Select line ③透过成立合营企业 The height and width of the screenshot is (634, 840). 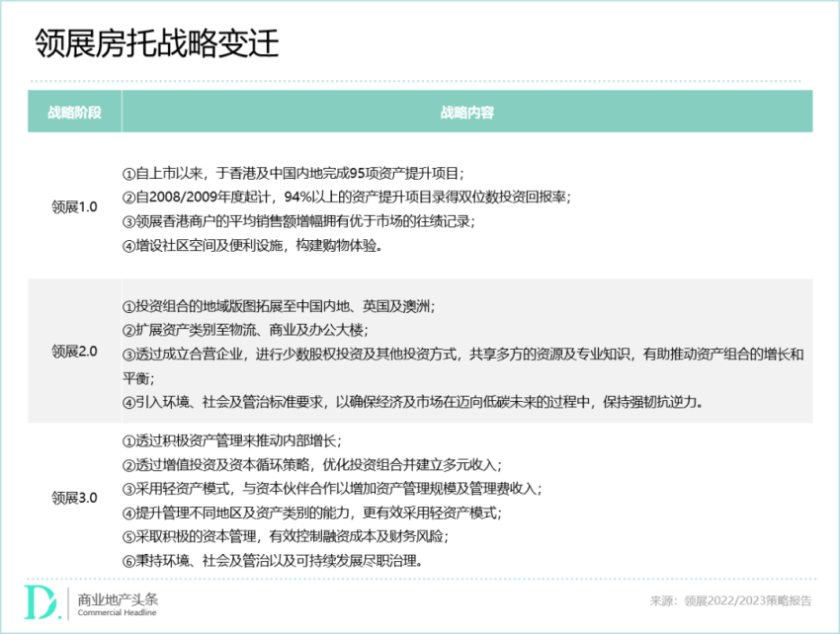(x=463, y=355)
